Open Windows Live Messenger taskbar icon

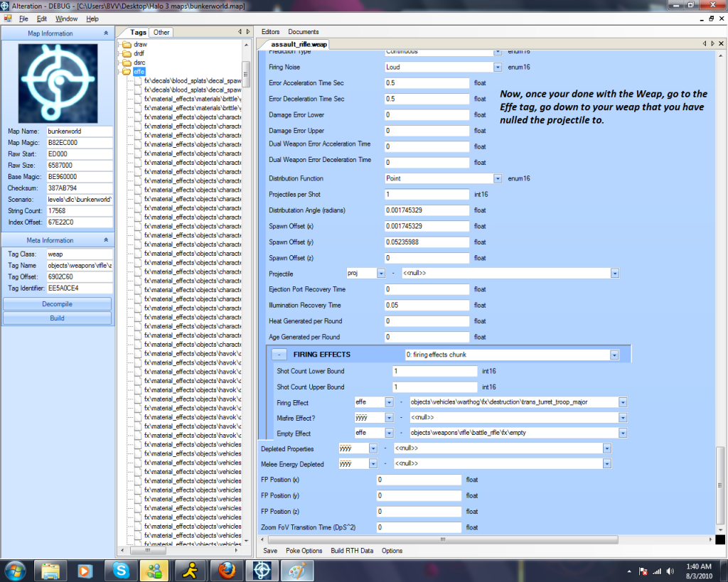point(154,571)
